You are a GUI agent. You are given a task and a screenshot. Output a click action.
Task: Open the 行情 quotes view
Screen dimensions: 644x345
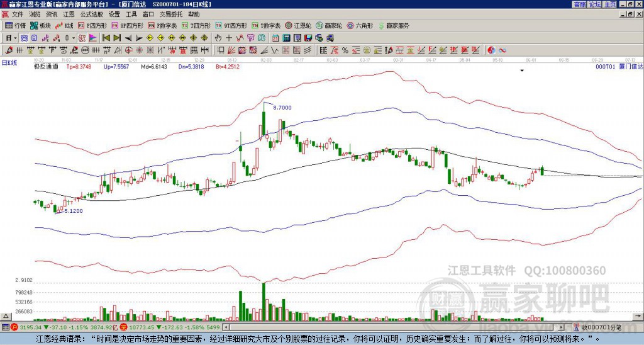click(16, 25)
